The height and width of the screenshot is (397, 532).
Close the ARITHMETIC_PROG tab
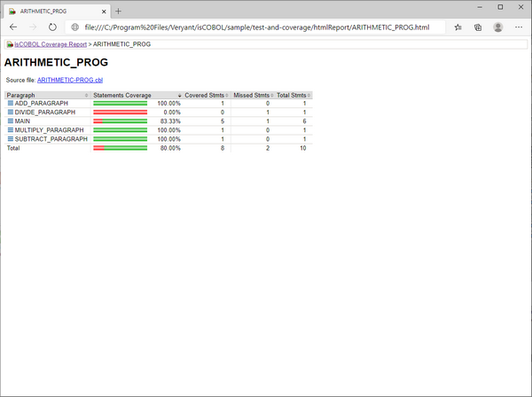pos(104,12)
